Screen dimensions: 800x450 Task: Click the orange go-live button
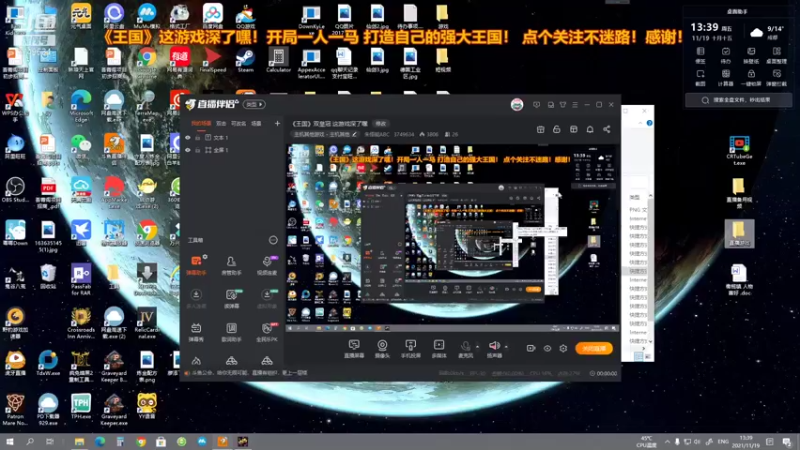594,348
